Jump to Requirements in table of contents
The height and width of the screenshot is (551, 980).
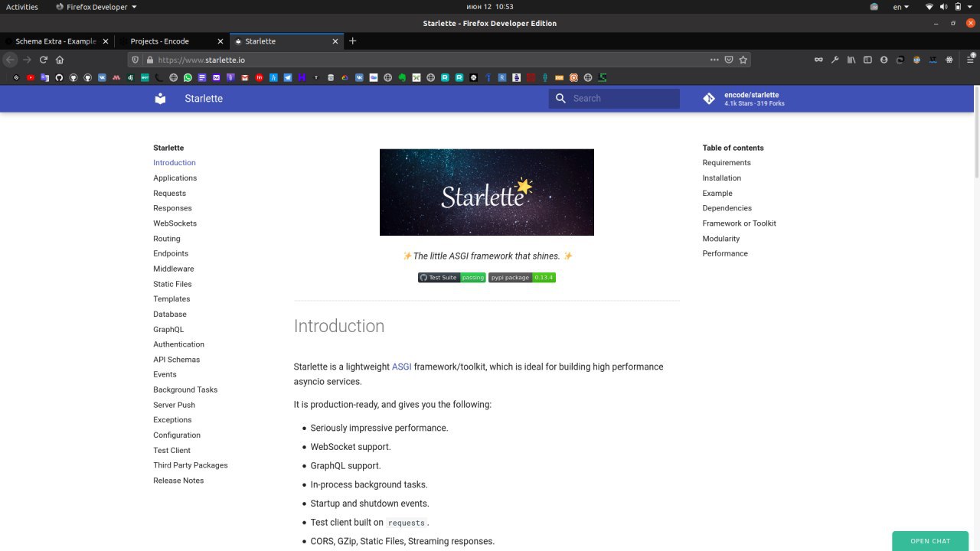click(727, 162)
